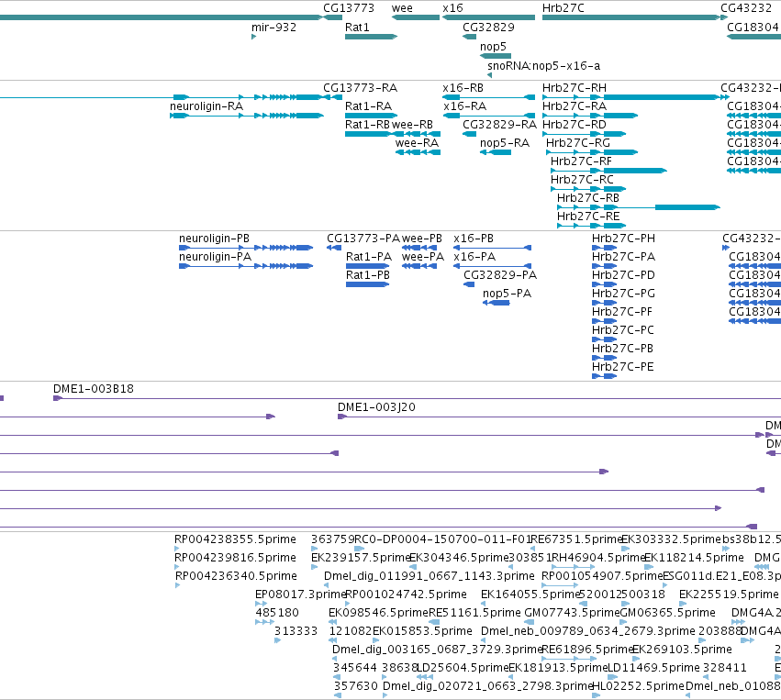
Task: Click the EK269103.5prime EST label
Action: pyautogui.click(x=682, y=650)
